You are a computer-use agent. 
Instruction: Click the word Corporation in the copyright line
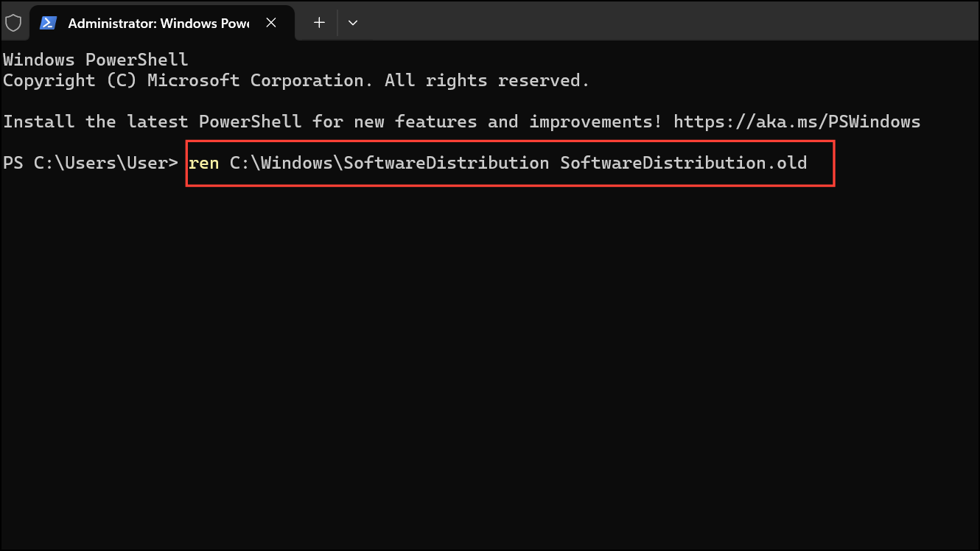(307, 80)
